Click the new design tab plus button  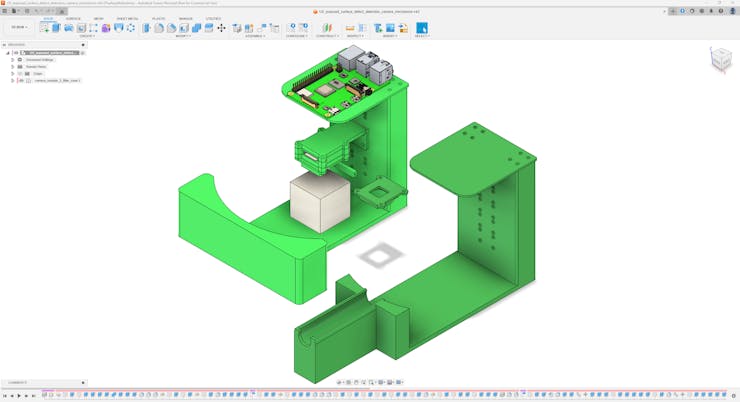click(x=673, y=11)
